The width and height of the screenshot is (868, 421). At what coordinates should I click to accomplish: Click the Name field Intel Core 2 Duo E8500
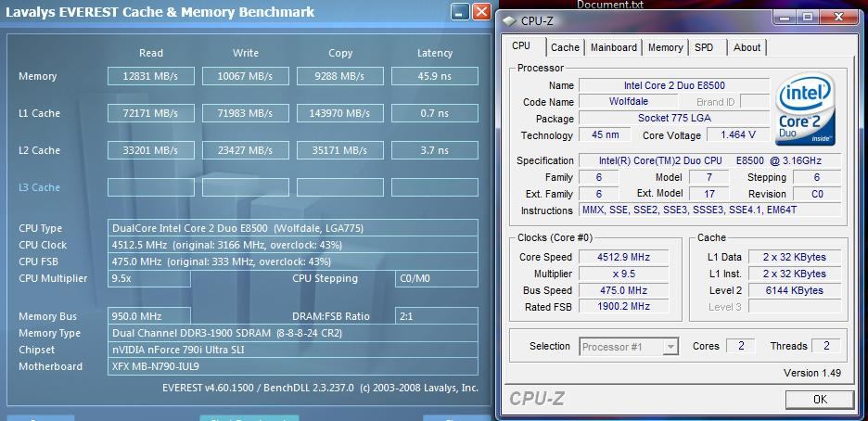[x=674, y=85]
